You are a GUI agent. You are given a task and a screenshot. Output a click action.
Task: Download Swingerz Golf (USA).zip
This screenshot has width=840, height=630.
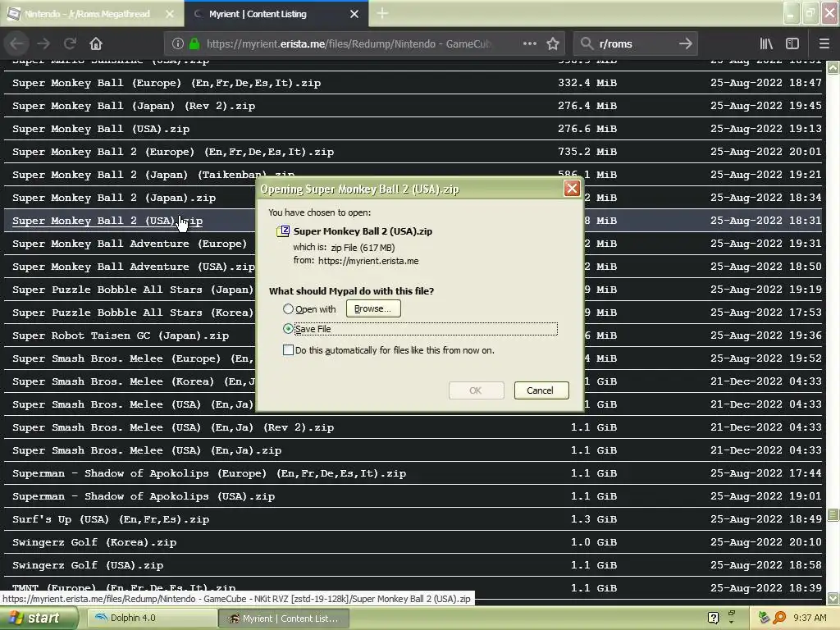(88, 565)
